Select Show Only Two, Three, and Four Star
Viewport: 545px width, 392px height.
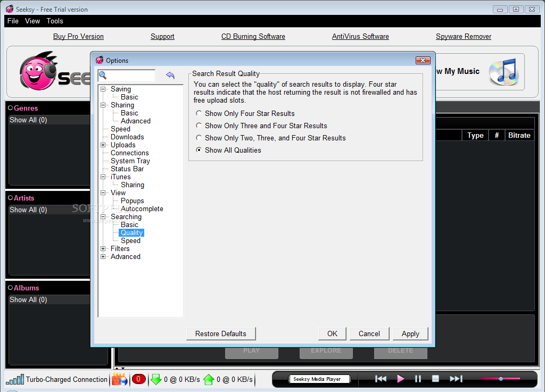199,138
